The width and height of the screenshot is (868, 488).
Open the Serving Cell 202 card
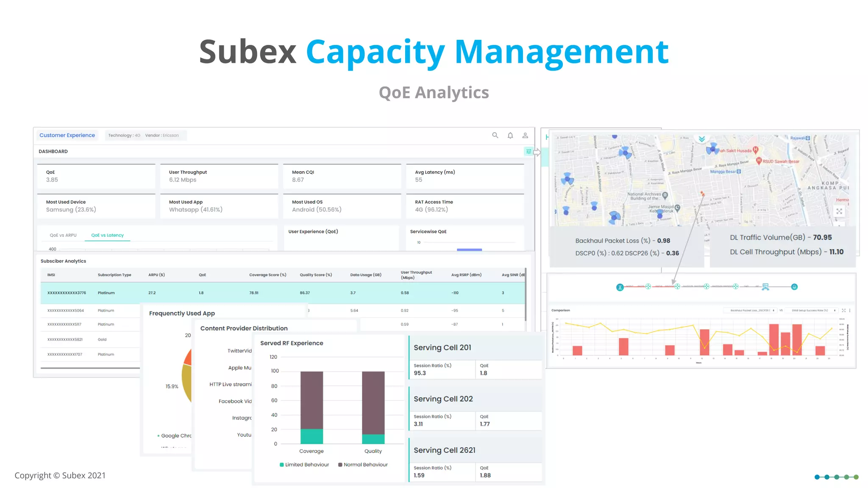(x=475, y=409)
